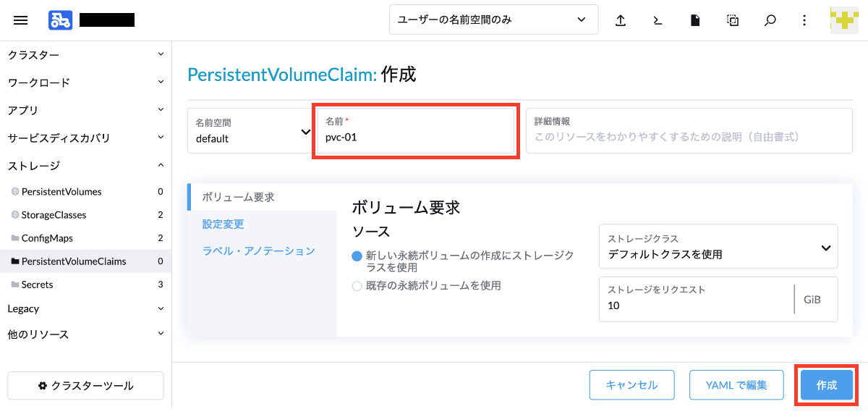This screenshot has height=417, width=868.
Task: Open the resource search magnifier icon
Action: (770, 20)
